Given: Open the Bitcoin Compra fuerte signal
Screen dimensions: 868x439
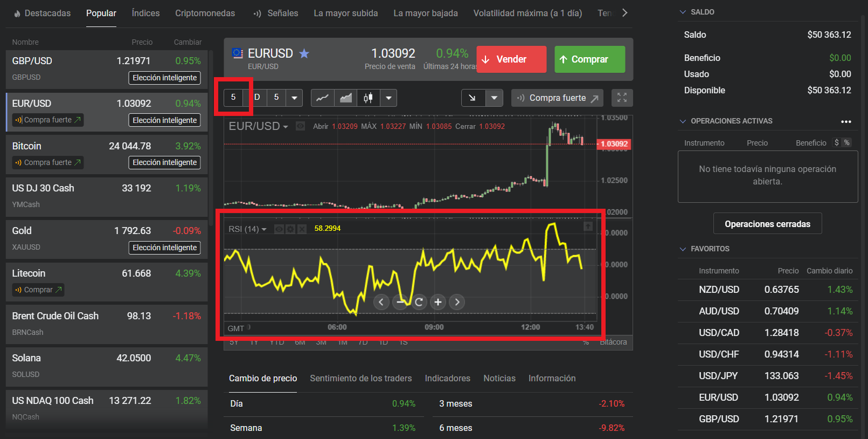Looking at the screenshot, I should 48,162.
